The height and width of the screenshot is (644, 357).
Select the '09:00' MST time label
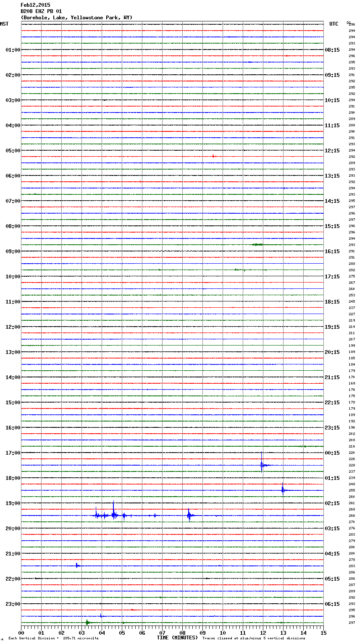(x=13, y=251)
